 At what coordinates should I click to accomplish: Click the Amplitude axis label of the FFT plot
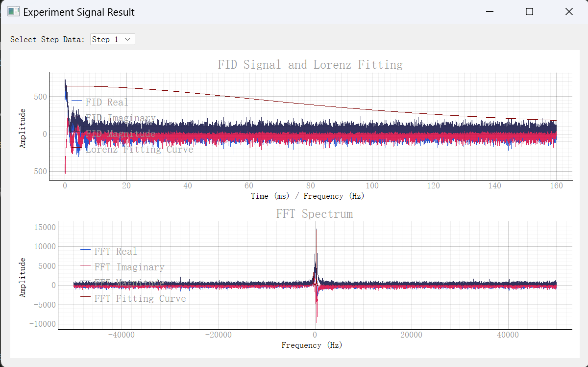coord(23,277)
